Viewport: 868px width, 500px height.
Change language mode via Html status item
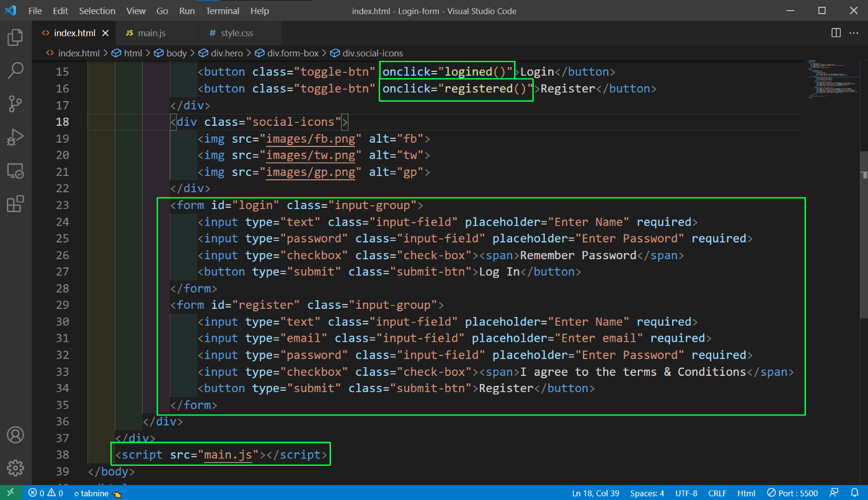pyautogui.click(x=746, y=493)
